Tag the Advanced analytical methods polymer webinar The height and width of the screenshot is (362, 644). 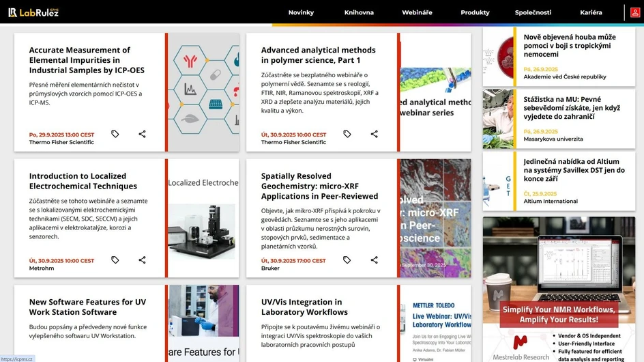pyautogui.click(x=347, y=134)
